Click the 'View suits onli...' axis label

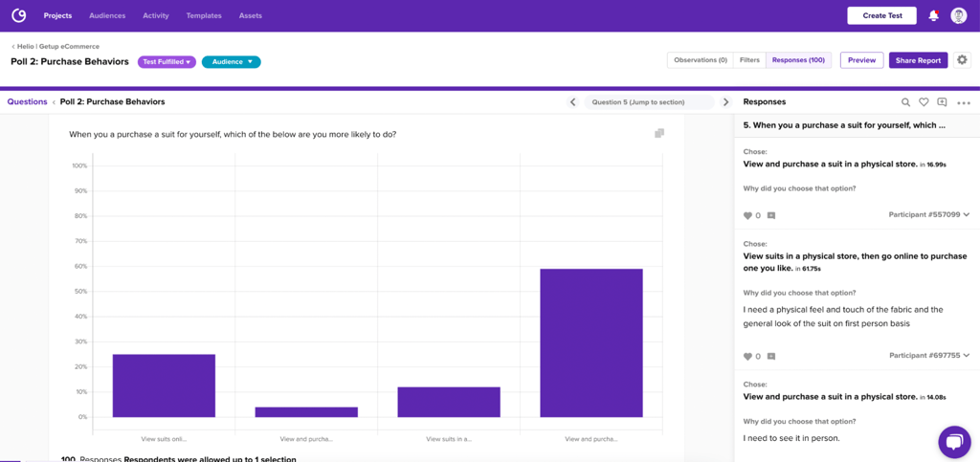pos(164,439)
